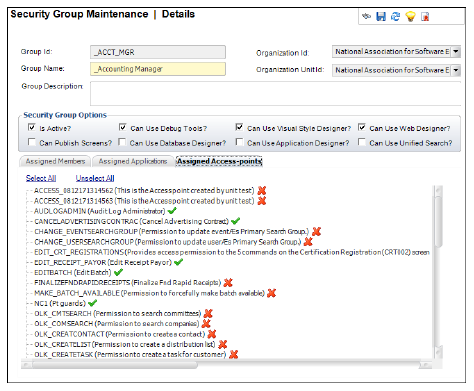474x391 pixels.
Task: Click red X beside OLK_CREATETASK
Action: [x=234, y=354]
